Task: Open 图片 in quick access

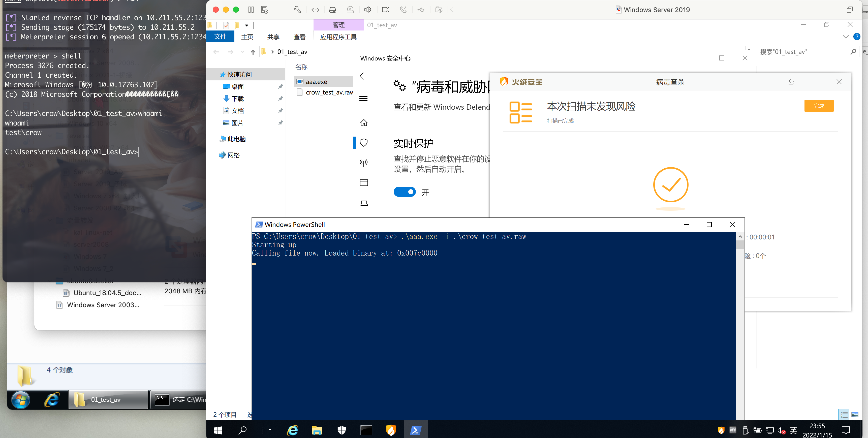Action: [x=237, y=123]
